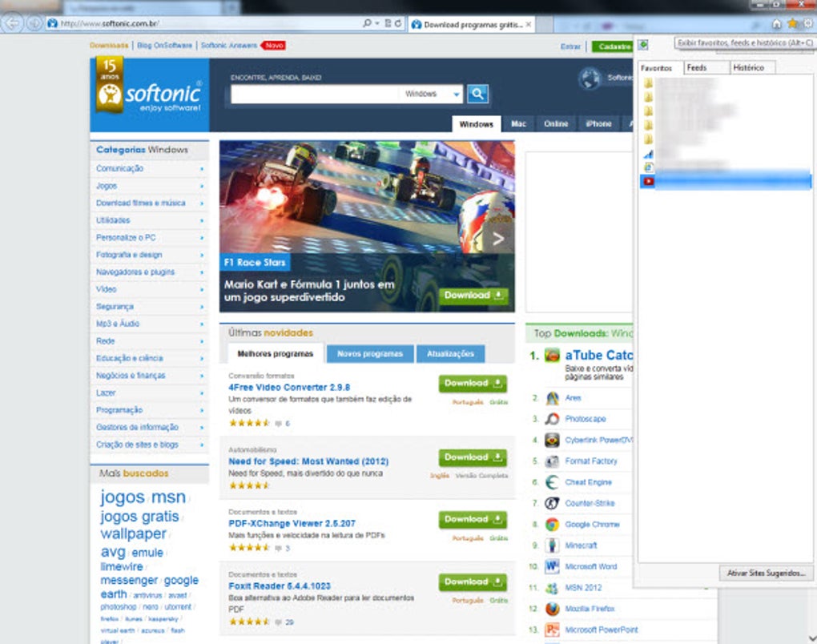The image size is (817, 644).
Task: Click the Format Factory icon
Action: point(553,461)
